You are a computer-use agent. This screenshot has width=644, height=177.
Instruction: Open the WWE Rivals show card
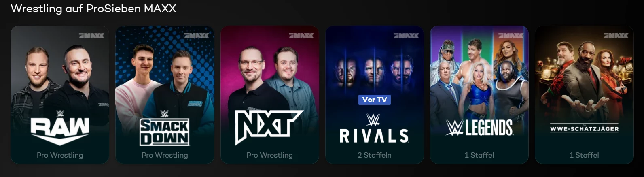pyautogui.click(x=375, y=95)
